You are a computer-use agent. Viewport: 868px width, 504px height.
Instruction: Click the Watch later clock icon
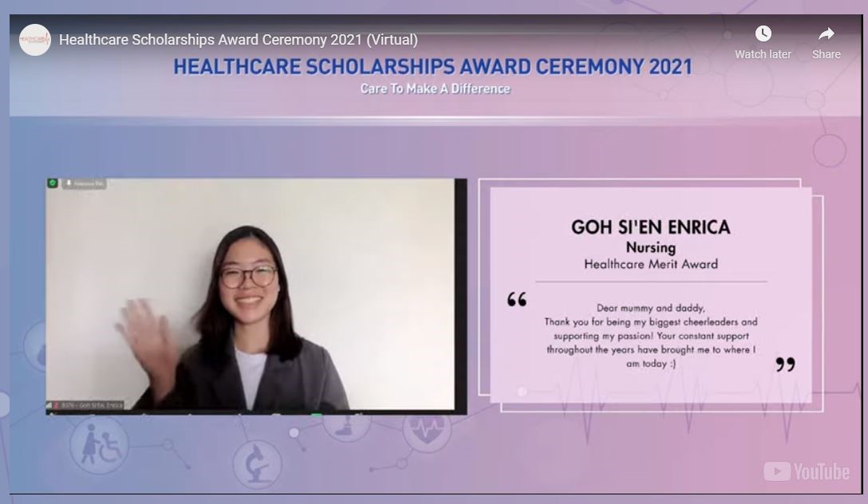point(763,33)
